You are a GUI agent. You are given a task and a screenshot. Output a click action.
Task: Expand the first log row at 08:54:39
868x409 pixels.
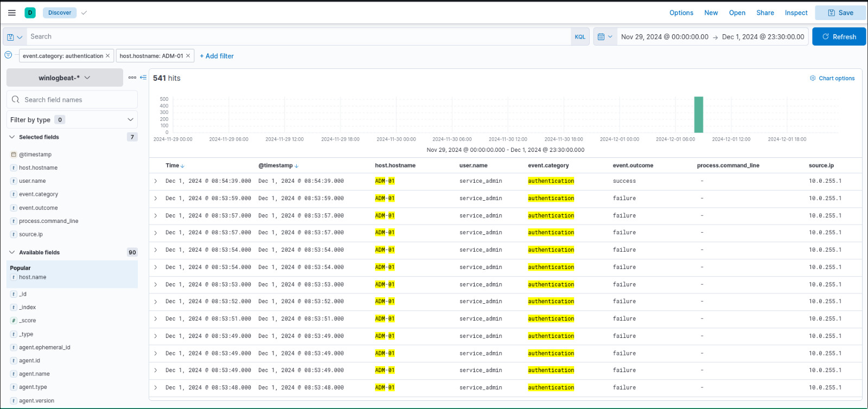coord(156,181)
